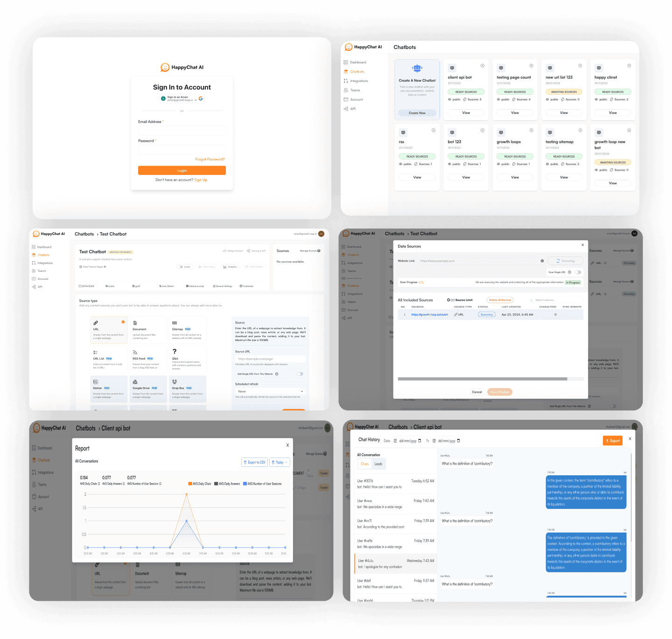672x639 pixels.
Task: Click the Sign Up link
Action: click(201, 180)
